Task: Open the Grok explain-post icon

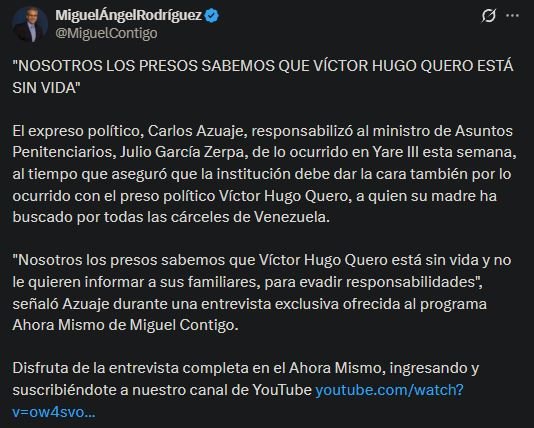Action: tap(488, 16)
